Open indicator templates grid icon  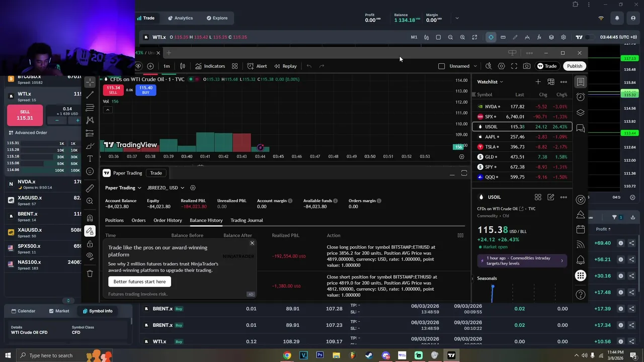tap(234, 66)
